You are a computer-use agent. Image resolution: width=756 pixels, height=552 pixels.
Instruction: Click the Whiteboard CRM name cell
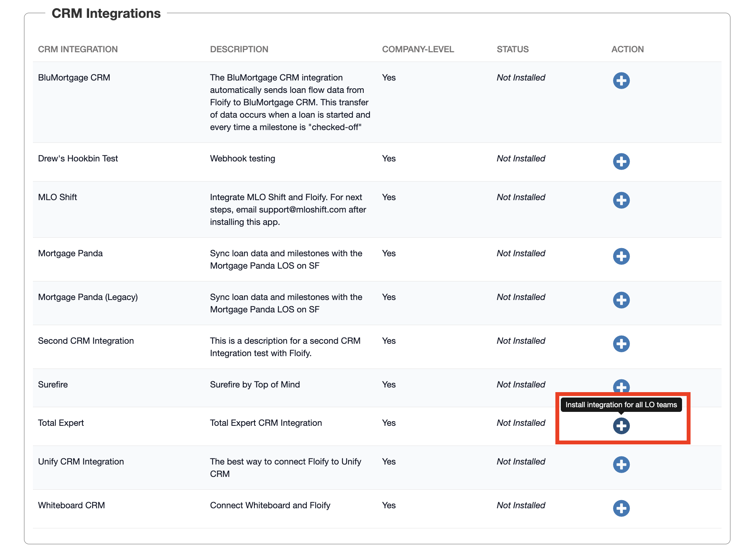point(71,505)
